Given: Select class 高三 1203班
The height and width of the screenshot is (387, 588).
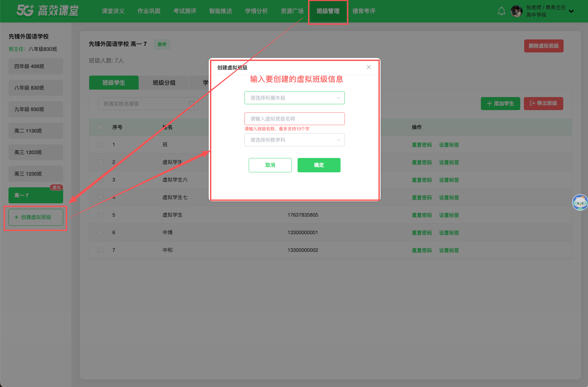Looking at the screenshot, I should [x=36, y=152].
